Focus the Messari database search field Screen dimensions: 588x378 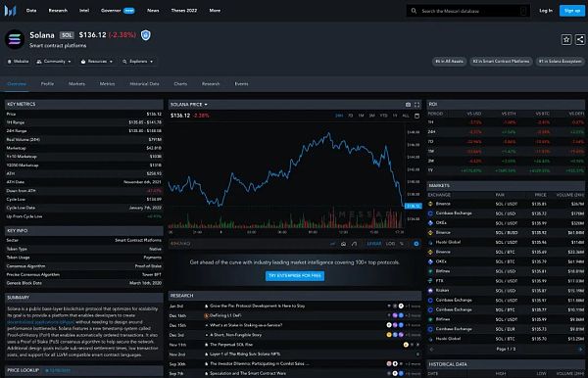click(x=468, y=11)
